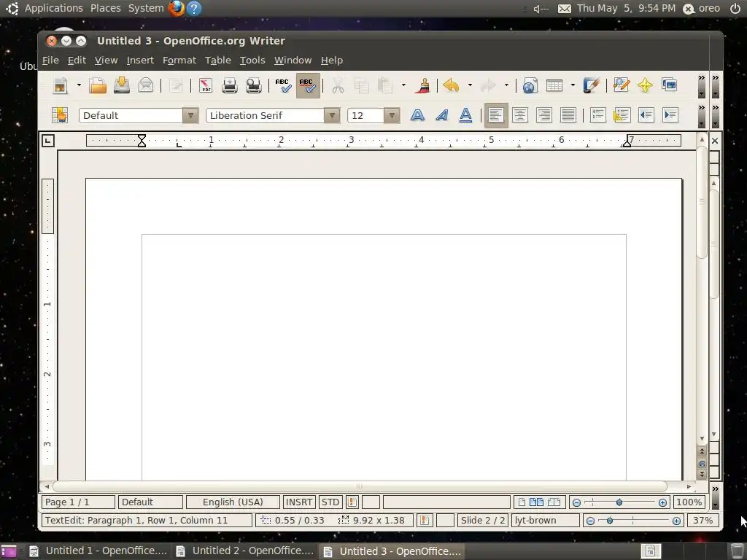Screen dimensions: 747x560
Task: Select side-by-side page view layout
Action: (536, 502)
